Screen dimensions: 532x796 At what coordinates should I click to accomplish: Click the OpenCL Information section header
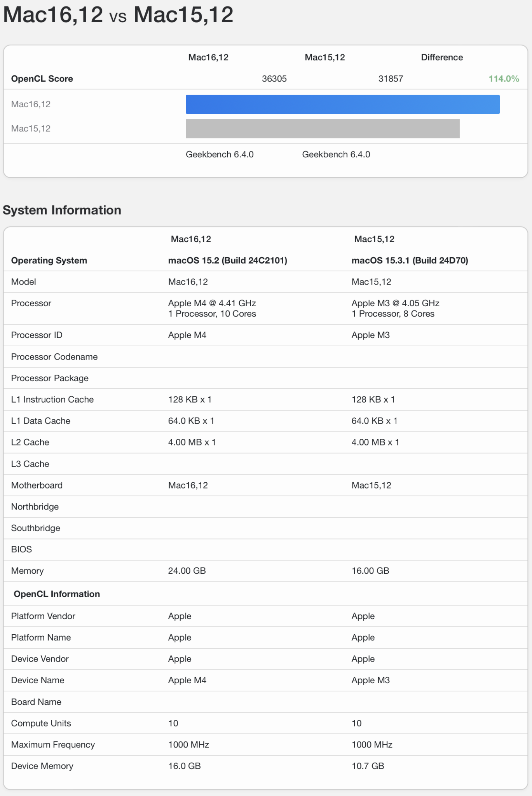[57, 594]
